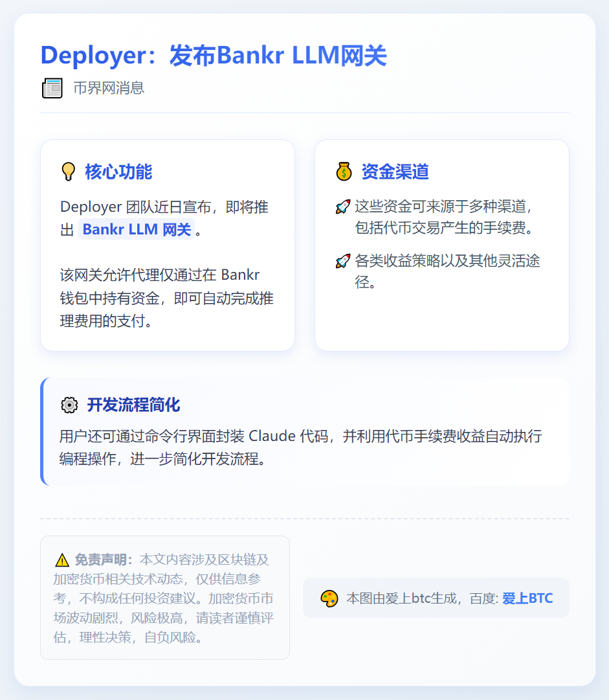Click the warning triangle icon before 免责声明

[62, 560]
